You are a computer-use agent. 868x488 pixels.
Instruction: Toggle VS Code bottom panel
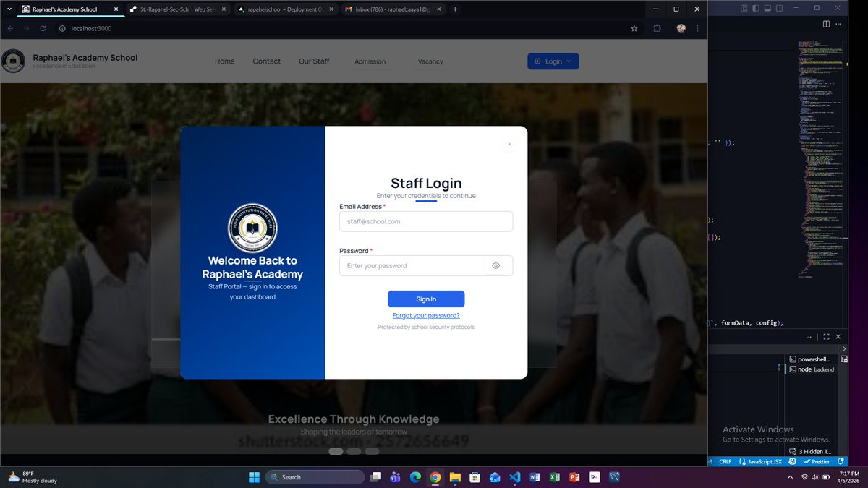[767, 8]
